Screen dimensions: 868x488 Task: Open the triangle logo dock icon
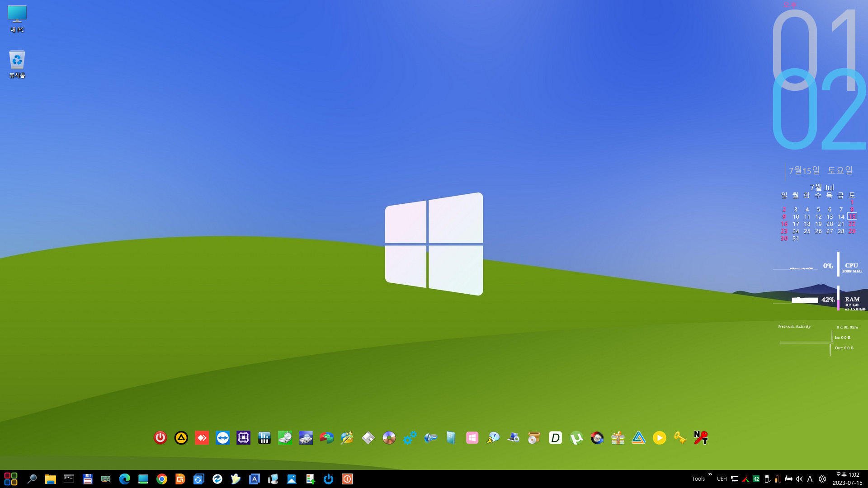[639, 437]
